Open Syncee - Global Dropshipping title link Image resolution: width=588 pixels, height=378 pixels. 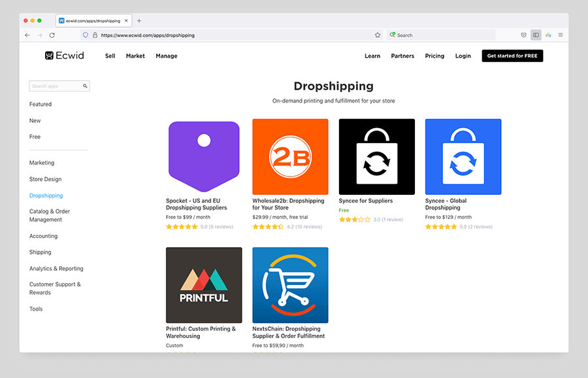tap(446, 204)
